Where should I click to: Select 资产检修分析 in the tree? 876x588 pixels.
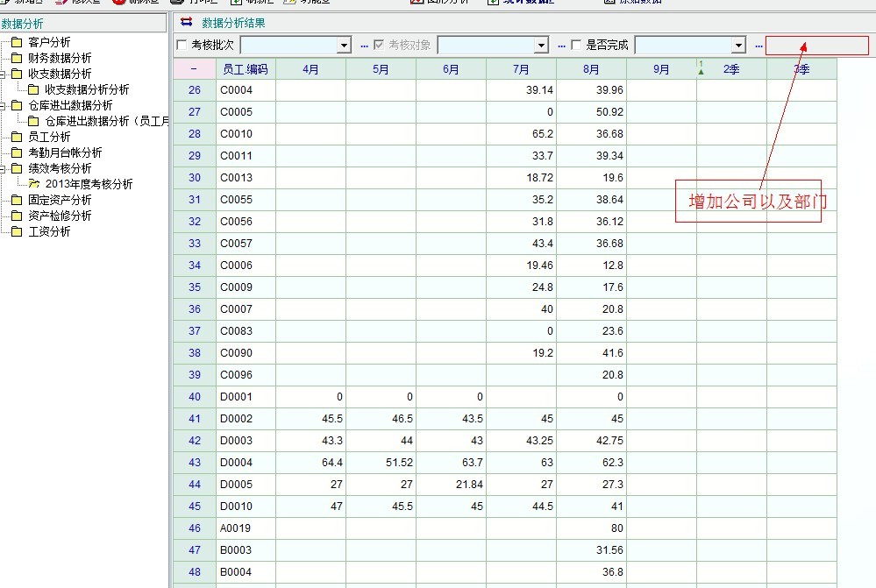pos(60,216)
